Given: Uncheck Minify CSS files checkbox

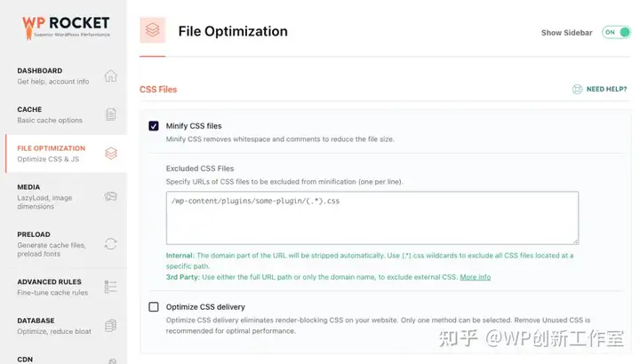Looking at the screenshot, I should point(154,126).
